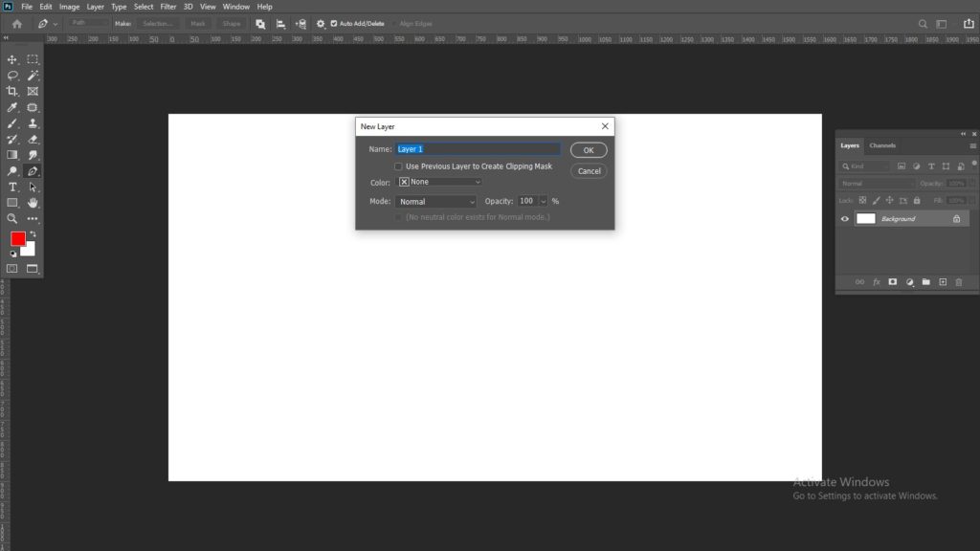This screenshot has height=551, width=980.
Task: Reset to default foreground and background colors
Action: pos(13,254)
